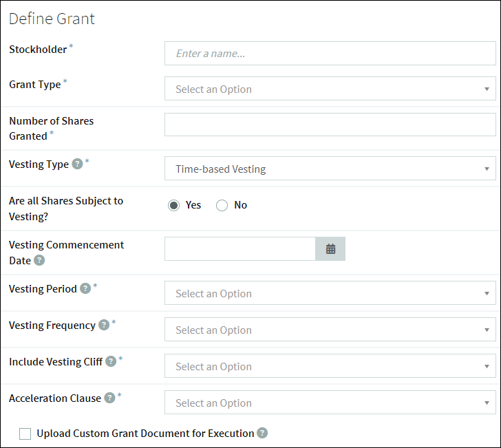Open the Grant Type dropdown
Image resolution: width=501 pixels, height=448 pixels.
pyautogui.click(x=330, y=89)
